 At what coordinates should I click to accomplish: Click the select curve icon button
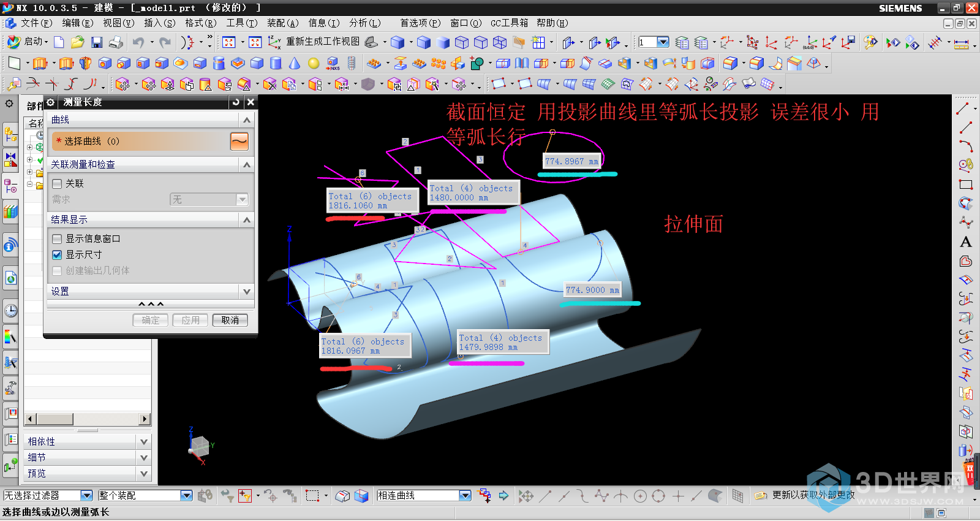point(239,141)
